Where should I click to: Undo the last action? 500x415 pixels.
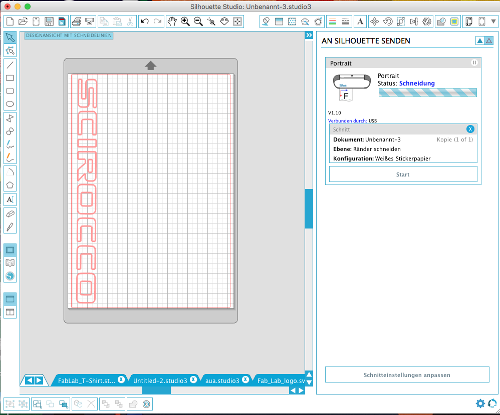(x=145, y=22)
